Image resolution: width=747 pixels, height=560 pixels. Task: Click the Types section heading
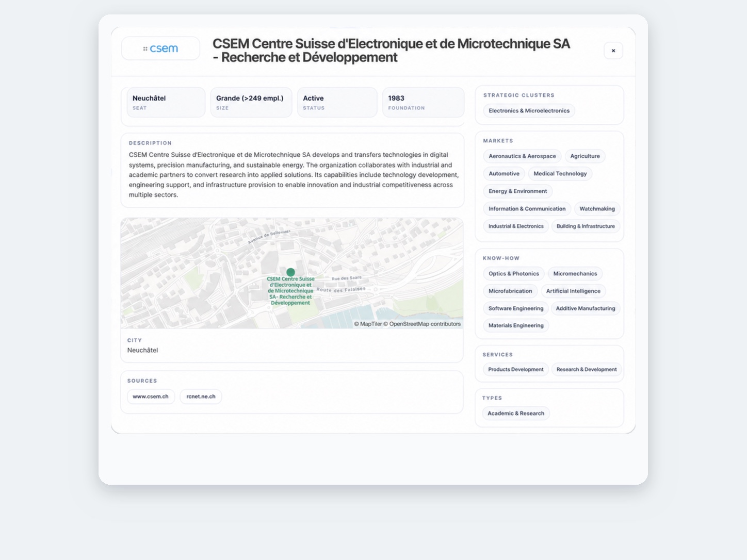coord(492,398)
